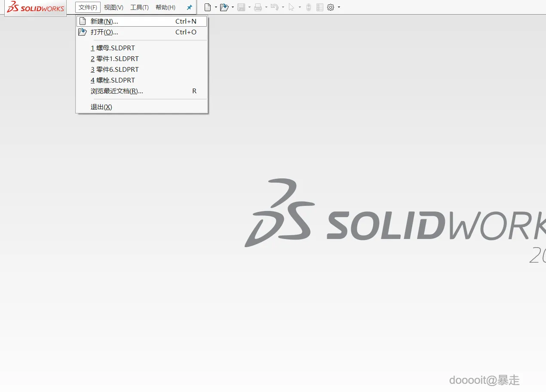Image resolution: width=546 pixels, height=392 pixels.
Task: Click the page icon beside 新建(N)
Action: (x=83, y=21)
